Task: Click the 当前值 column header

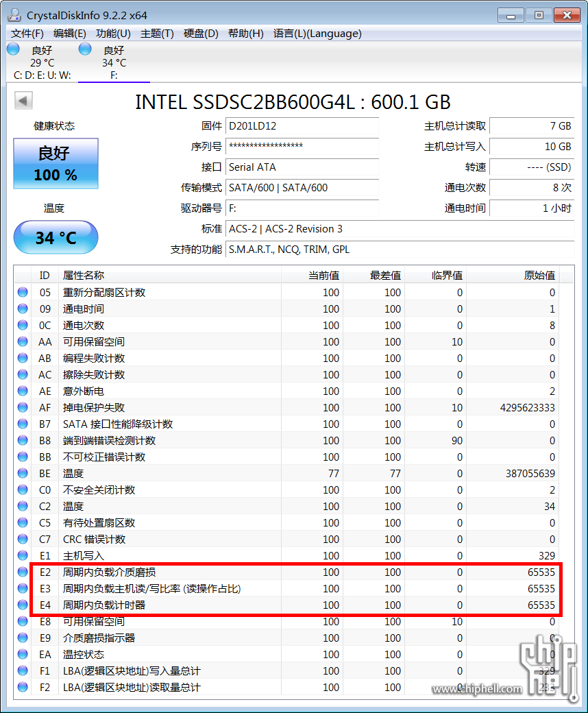Action: click(312, 275)
